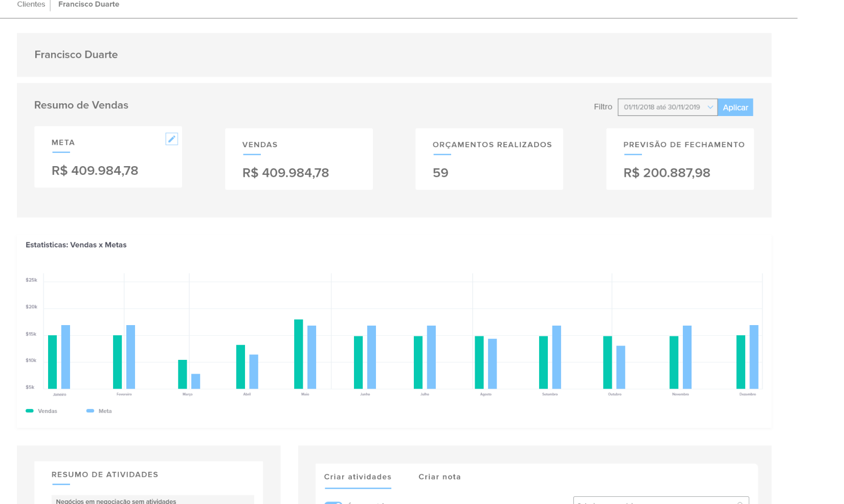Viewport: 844px width, 504px height.
Task: Select Negócios em negociação sem atividades row
Action: (152, 500)
